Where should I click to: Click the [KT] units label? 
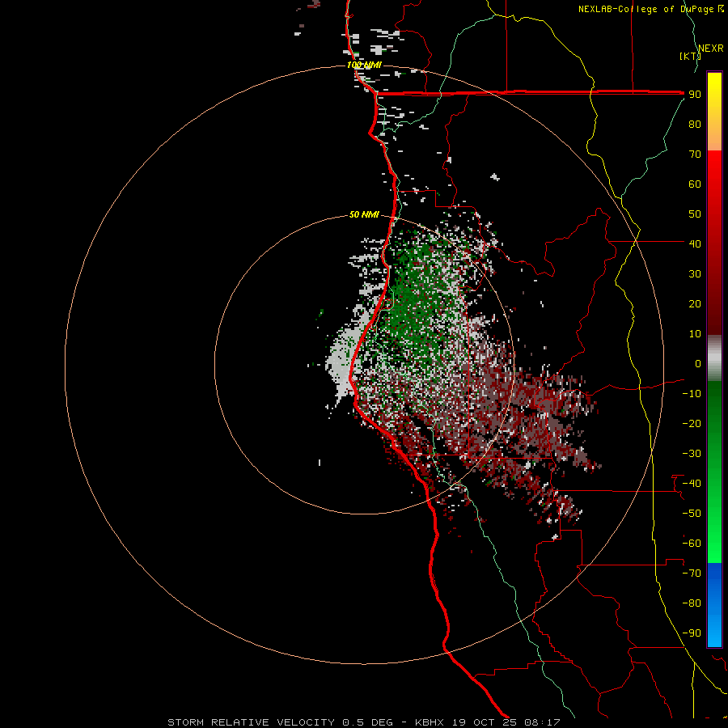[691, 56]
